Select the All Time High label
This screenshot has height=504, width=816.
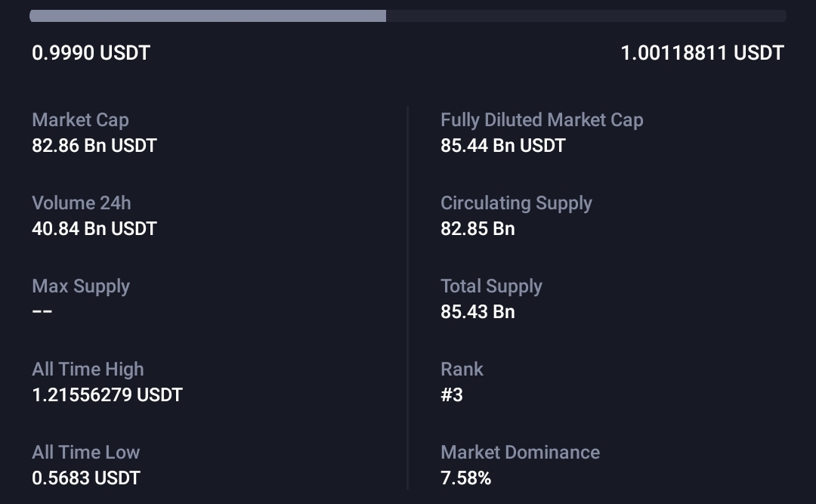click(x=88, y=369)
